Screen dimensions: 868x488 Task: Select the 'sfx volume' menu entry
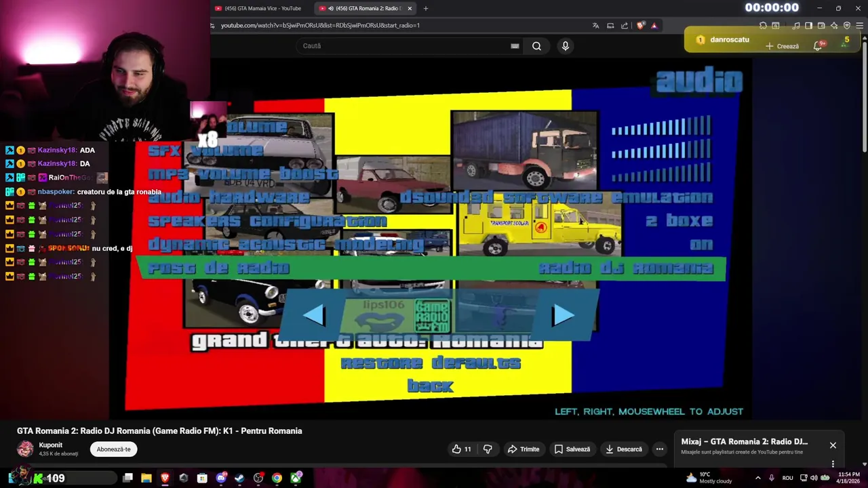[x=205, y=150]
